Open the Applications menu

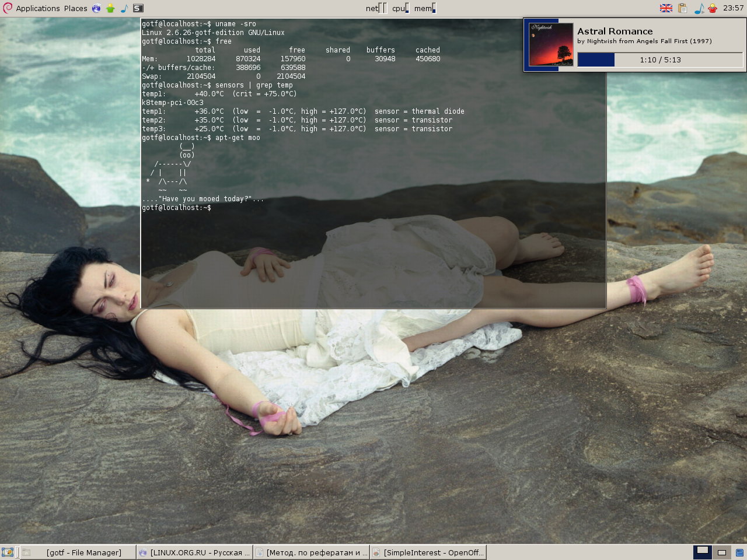37,8
